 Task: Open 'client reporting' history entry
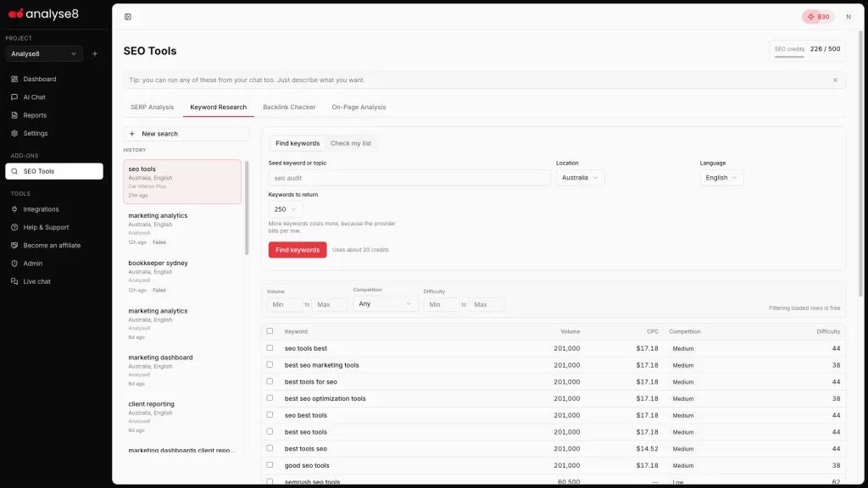tap(182, 417)
